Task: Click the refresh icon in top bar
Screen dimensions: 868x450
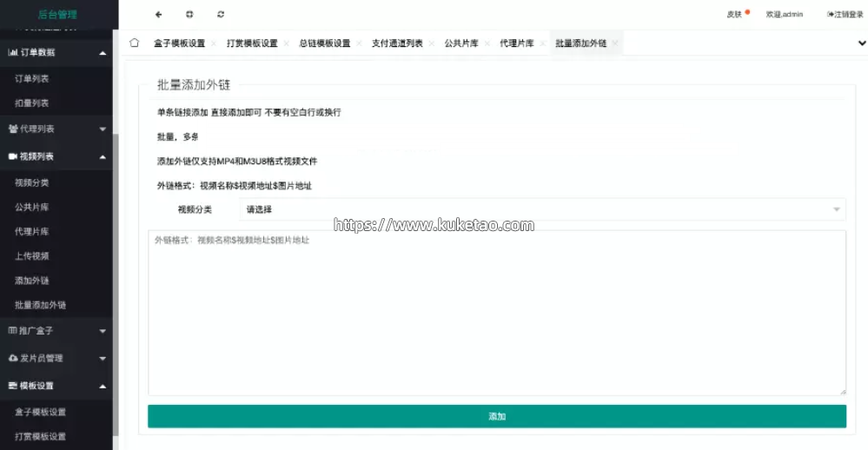Action: click(221, 15)
